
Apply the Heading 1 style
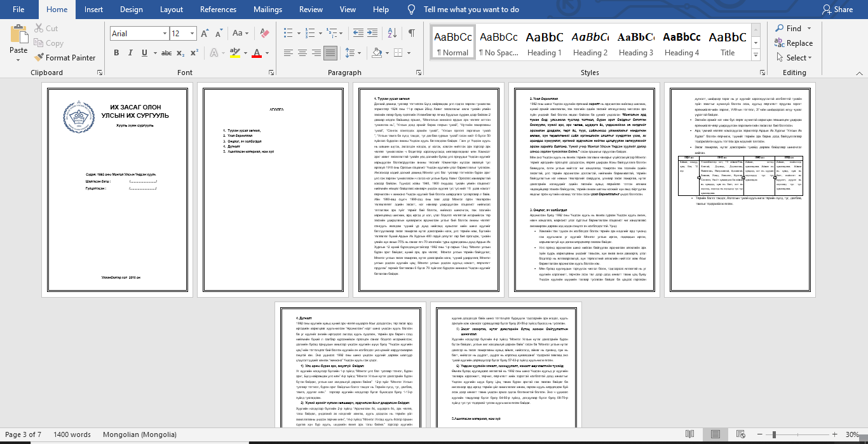click(544, 43)
